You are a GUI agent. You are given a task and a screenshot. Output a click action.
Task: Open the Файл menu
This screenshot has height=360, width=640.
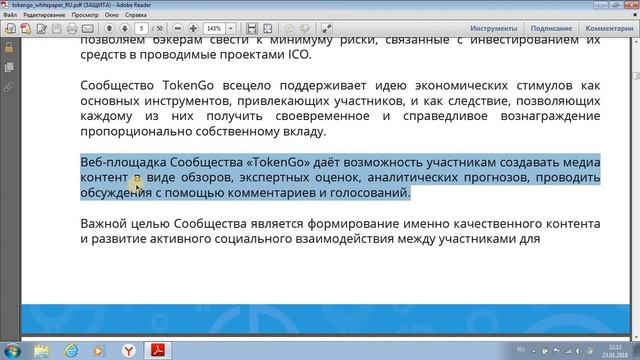[10, 15]
